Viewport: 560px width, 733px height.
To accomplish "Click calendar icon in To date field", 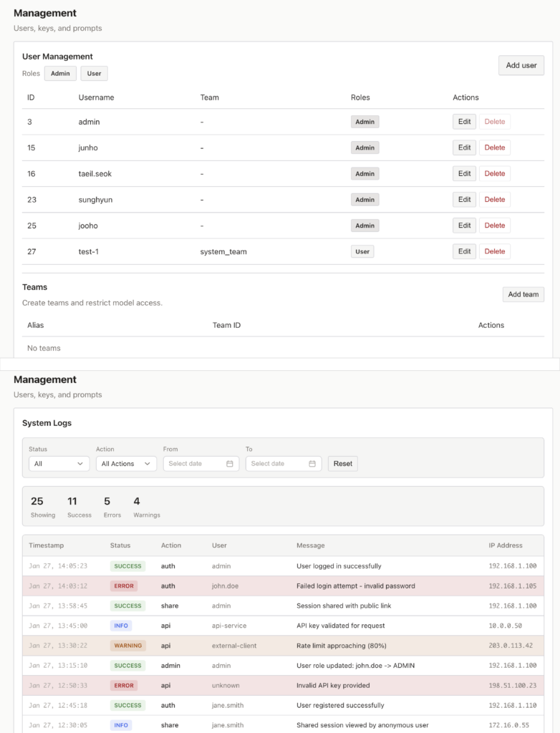I will (312, 464).
